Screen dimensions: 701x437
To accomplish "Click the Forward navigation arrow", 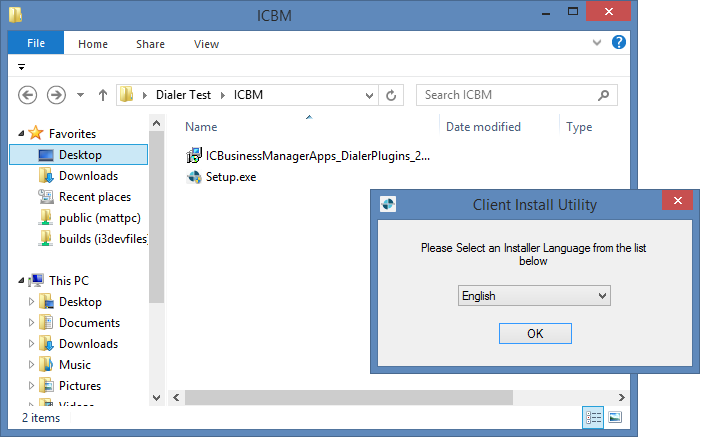I will [x=56, y=95].
